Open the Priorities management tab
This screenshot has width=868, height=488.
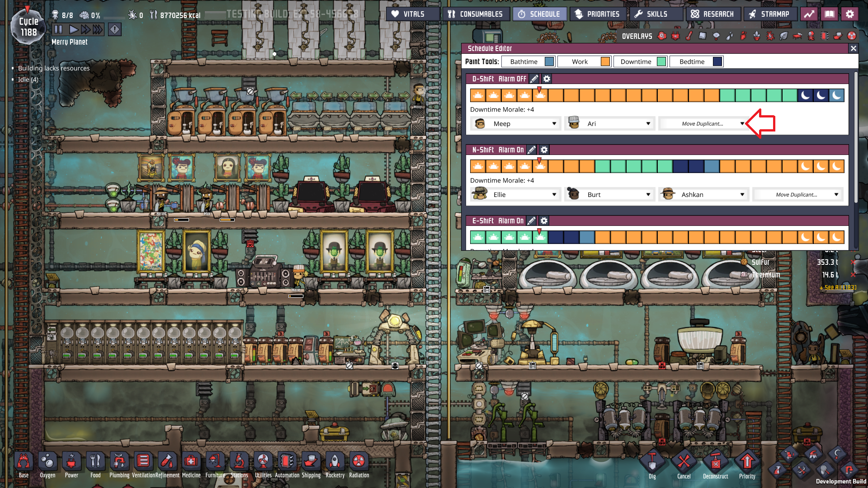[x=598, y=14]
